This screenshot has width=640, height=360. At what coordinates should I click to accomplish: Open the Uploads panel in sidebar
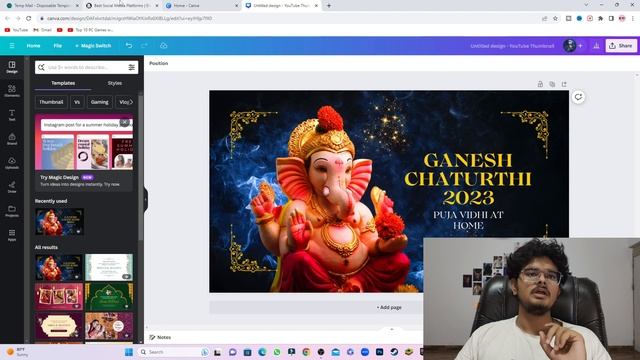coord(12,163)
